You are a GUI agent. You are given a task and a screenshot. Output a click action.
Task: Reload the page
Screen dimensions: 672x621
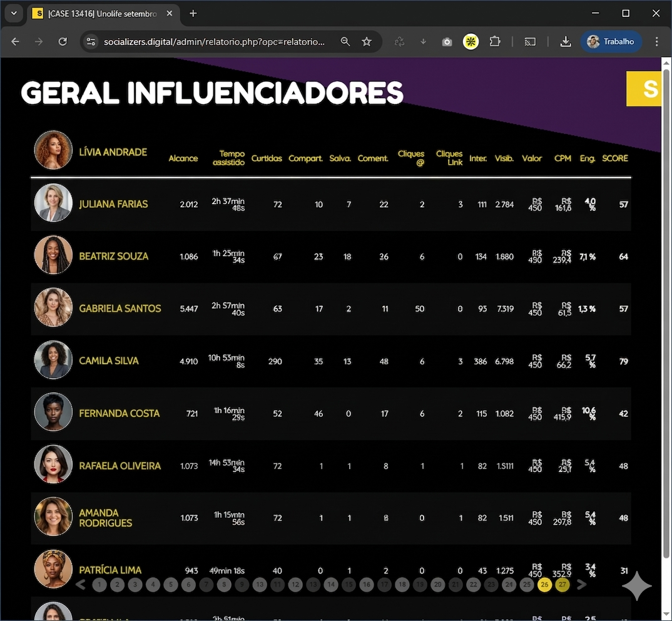63,42
